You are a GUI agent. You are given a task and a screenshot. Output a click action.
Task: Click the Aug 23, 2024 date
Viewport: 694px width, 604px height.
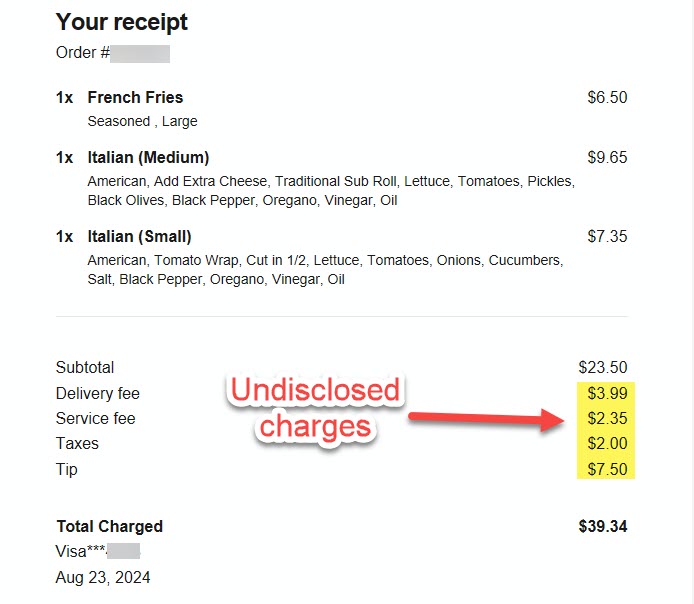103,577
